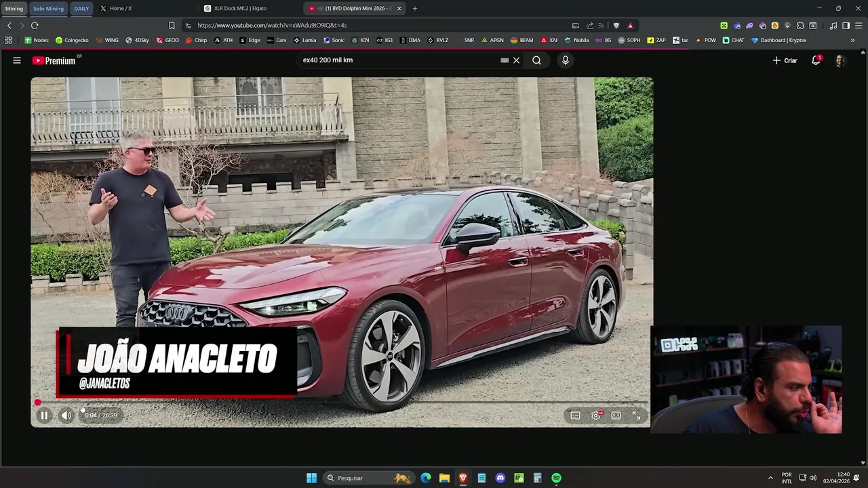This screenshot has width=868, height=488.
Task: Open the apps grid on bookmarks bar
Action: tap(8, 40)
